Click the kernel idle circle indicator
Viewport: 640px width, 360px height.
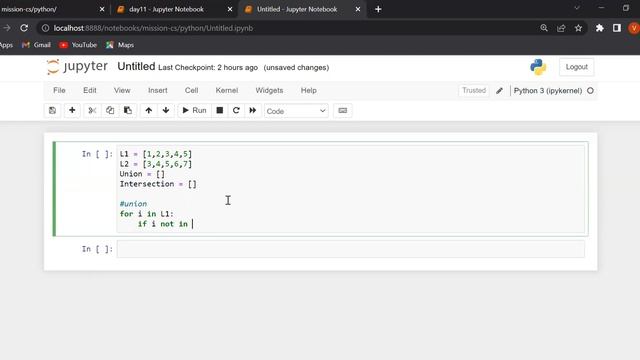590,91
